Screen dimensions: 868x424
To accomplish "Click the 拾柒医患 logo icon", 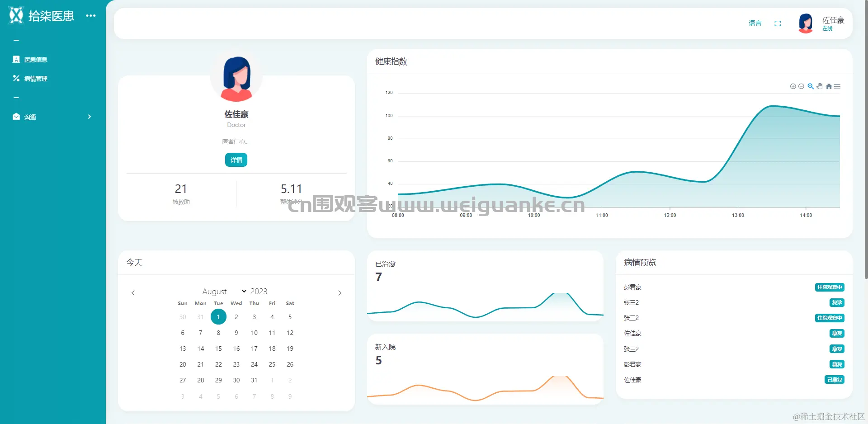I will (16, 15).
